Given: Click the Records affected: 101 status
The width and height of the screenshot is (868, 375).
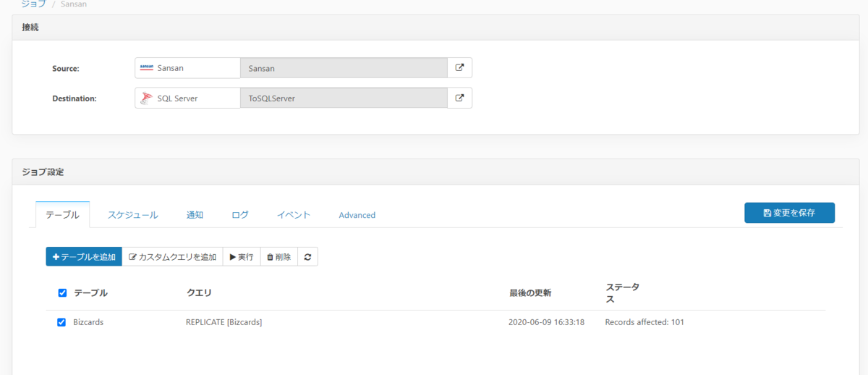Looking at the screenshot, I should [x=644, y=322].
